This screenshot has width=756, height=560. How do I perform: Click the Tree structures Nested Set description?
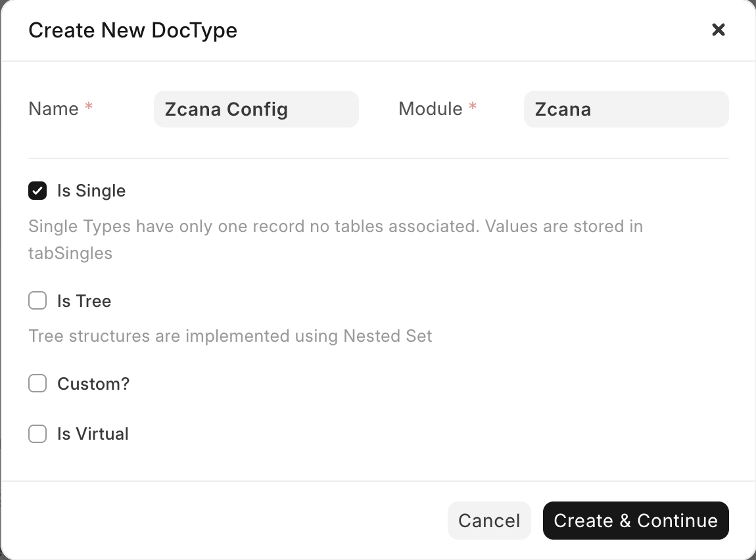point(230,337)
